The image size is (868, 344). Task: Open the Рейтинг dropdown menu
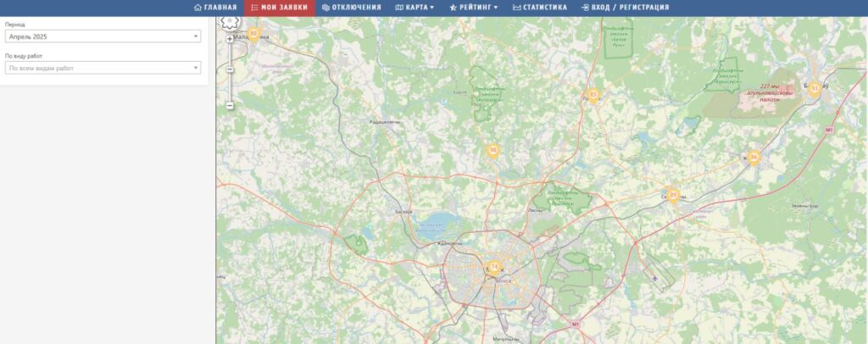pyautogui.click(x=473, y=8)
